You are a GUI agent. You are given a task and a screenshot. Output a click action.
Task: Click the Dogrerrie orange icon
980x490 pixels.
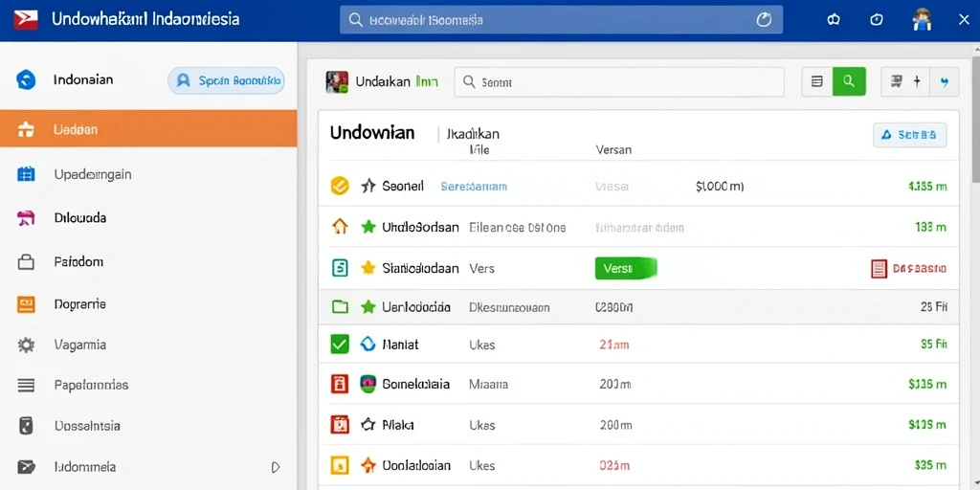26,304
